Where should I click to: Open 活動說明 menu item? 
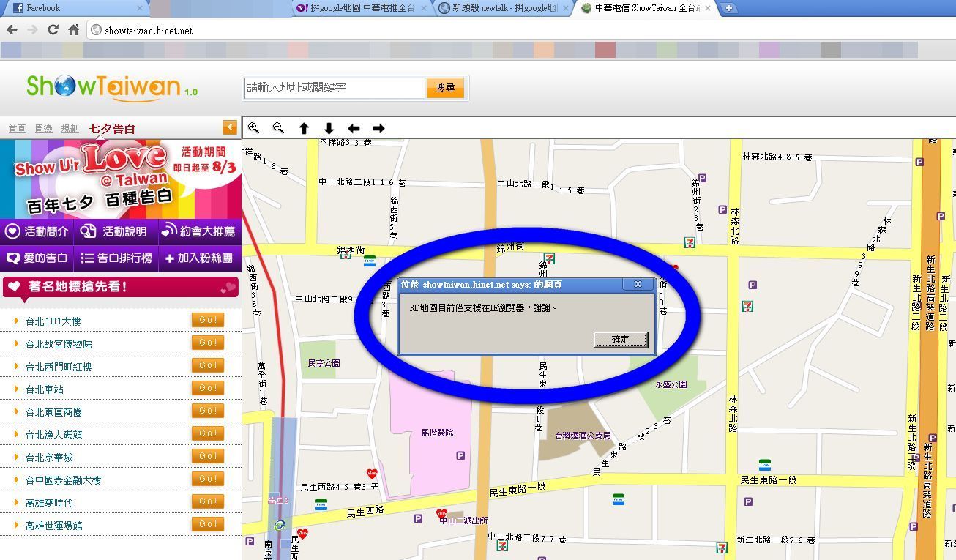click(114, 231)
